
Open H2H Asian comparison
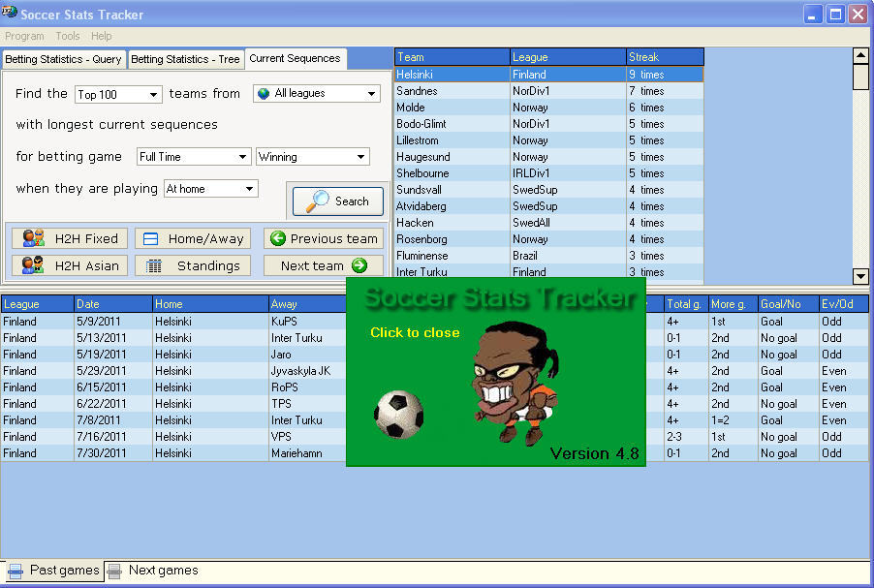[70, 265]
